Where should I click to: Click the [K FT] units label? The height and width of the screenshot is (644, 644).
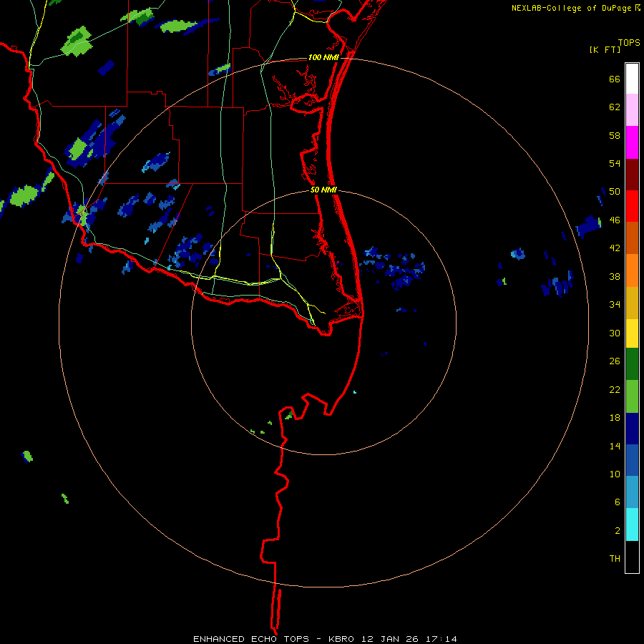pyautogui.click(x=605, y=50)
